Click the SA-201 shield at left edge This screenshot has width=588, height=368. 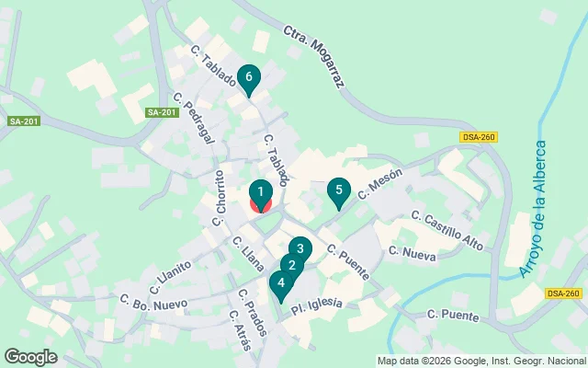tap(24, 121)
